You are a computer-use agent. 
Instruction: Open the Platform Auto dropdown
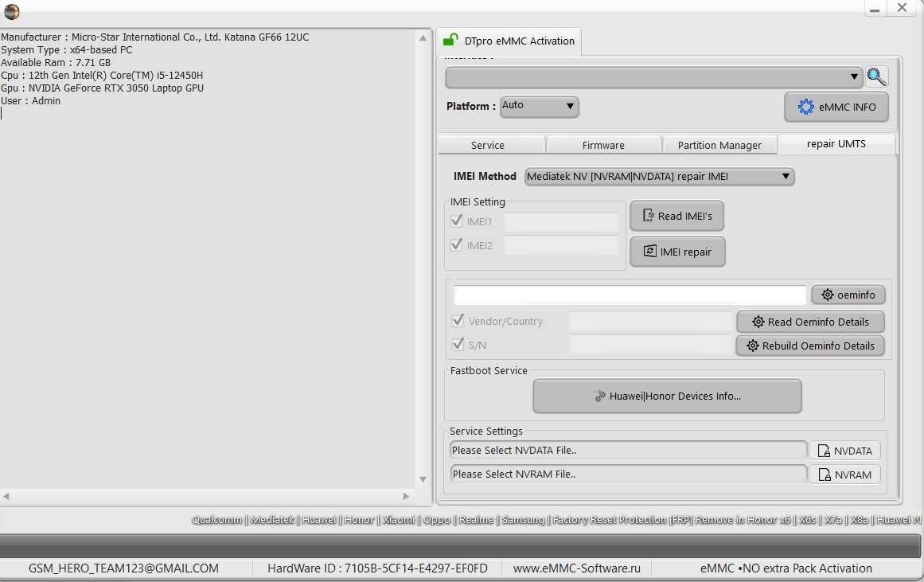(x=539, y=107)
